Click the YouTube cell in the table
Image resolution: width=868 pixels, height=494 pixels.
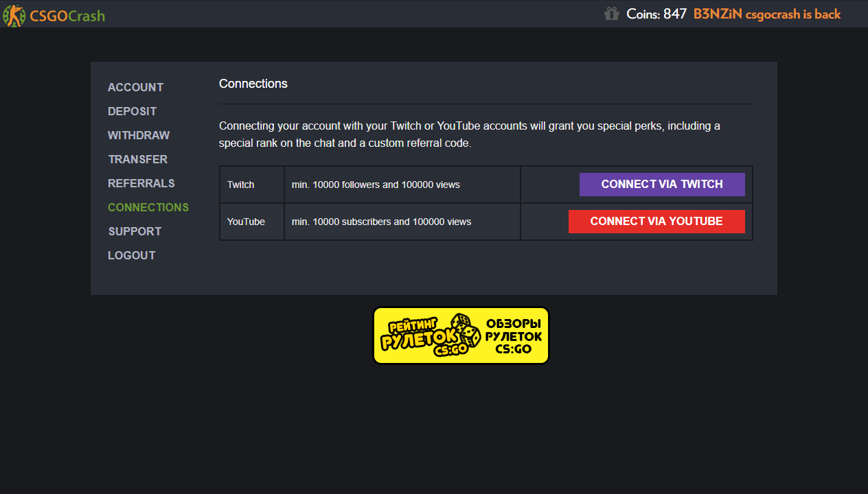252,222
